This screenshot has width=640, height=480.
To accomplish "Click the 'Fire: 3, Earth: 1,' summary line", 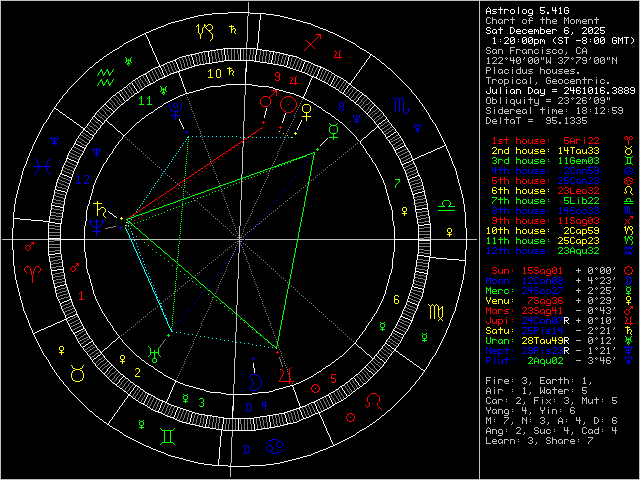I will click(539, 381).
